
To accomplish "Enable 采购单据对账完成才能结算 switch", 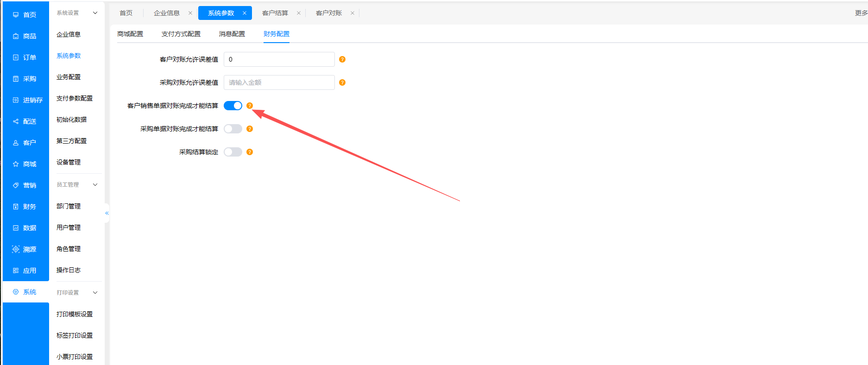I will click(x=233, y=129).
